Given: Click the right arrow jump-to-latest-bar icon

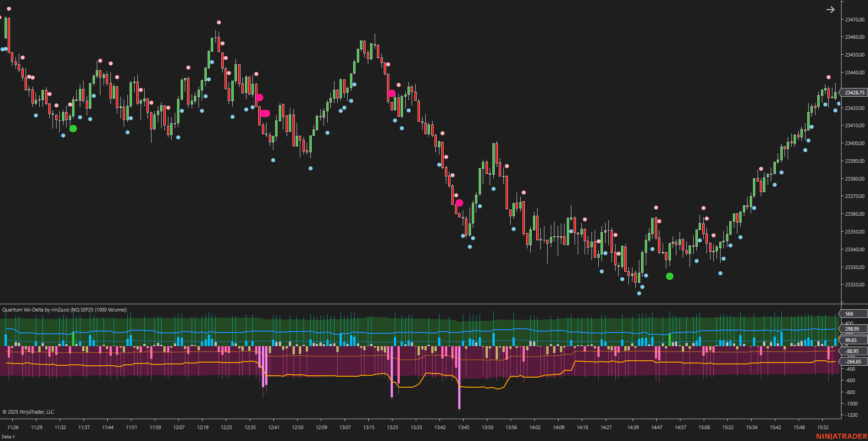Looking at the screenshot, I should tap(830, 10).
